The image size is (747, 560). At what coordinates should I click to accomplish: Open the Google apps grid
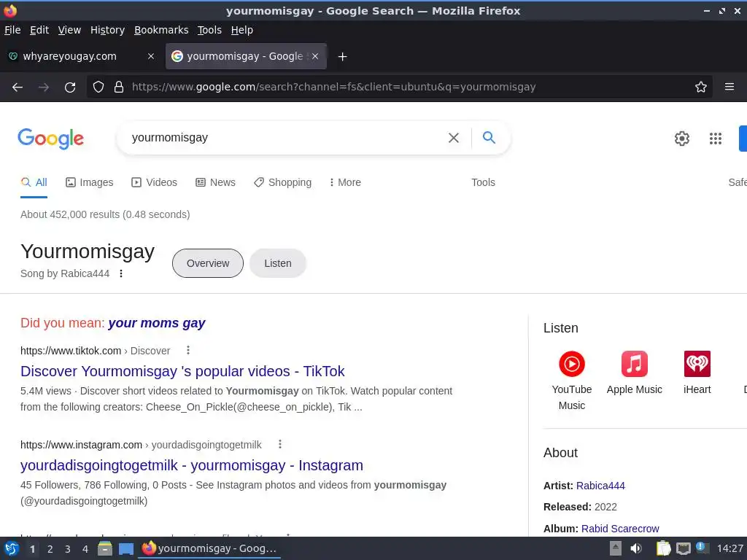(x=716, y=139)
